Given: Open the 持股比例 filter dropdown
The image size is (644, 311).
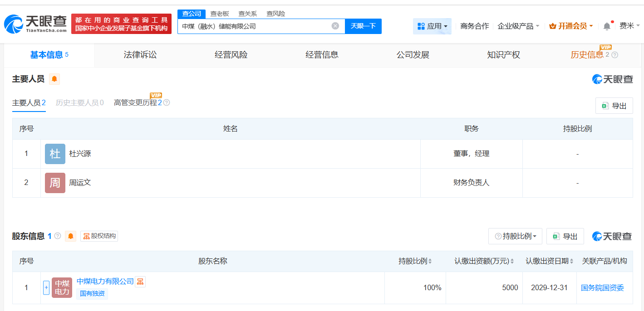Looking at the screenshot, I should point(515,236).
